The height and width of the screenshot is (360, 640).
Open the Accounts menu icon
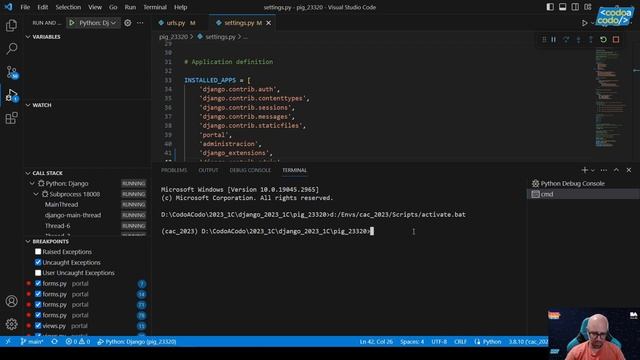[11, 301]
